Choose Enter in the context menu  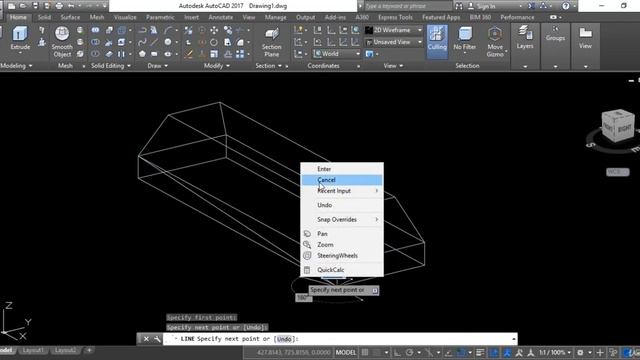342,169
